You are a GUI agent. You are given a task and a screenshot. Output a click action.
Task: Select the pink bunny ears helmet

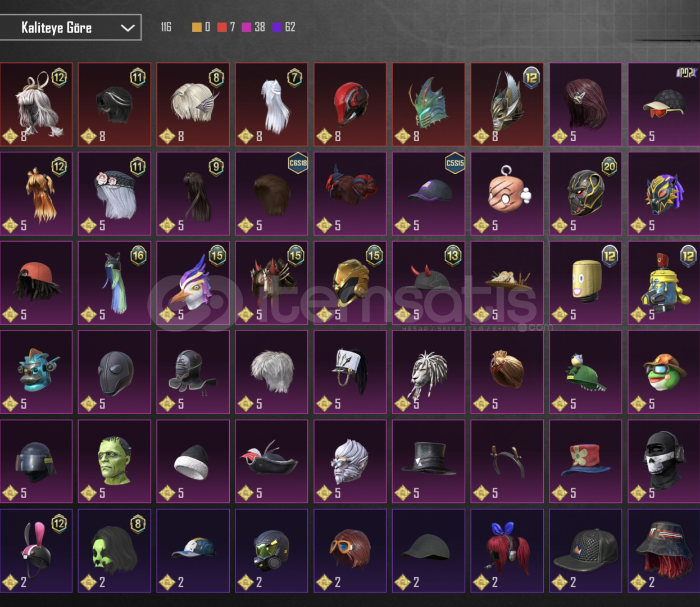tap(36, 551)
